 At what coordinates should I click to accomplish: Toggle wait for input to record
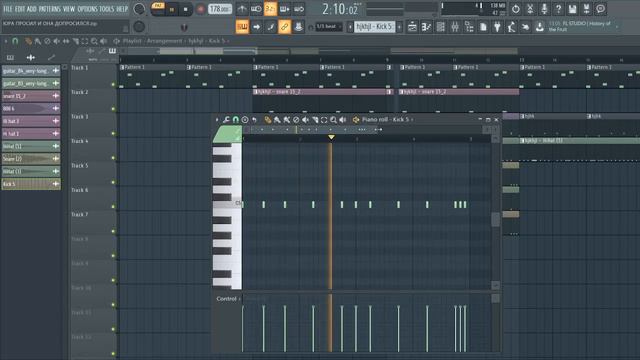coord(256,9)
